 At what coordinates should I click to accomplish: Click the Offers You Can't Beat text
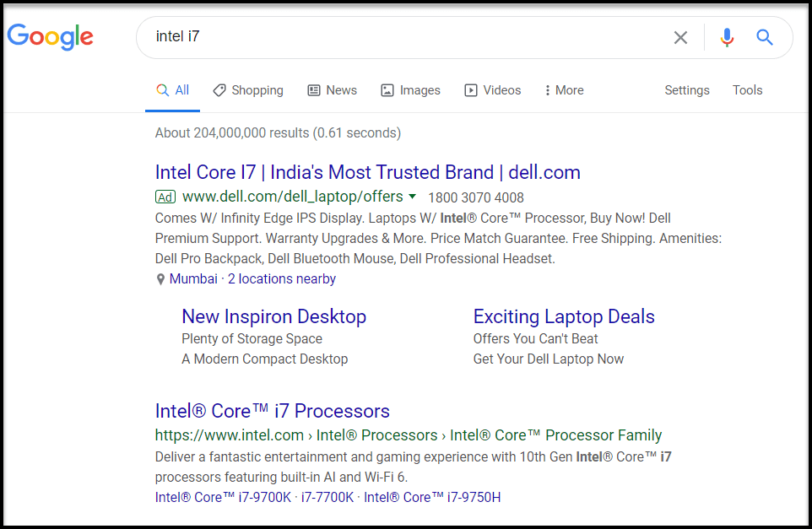pos(535,338)
